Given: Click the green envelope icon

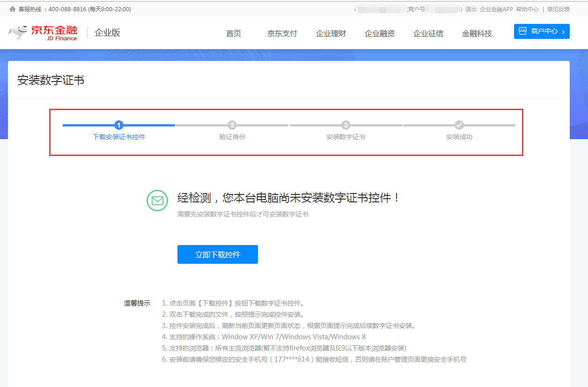Looking at the screenshot, I should 157,201.
